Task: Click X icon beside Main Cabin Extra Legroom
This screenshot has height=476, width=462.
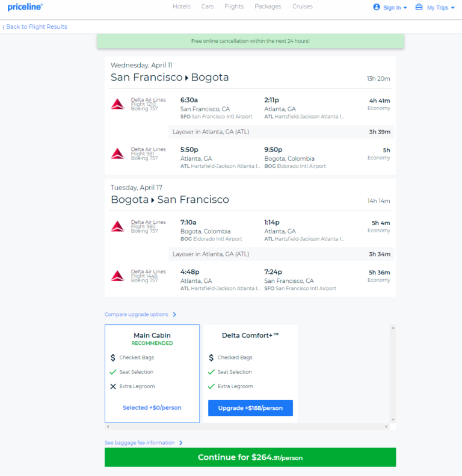Action: pyautogui.click(x=113, y=386)
